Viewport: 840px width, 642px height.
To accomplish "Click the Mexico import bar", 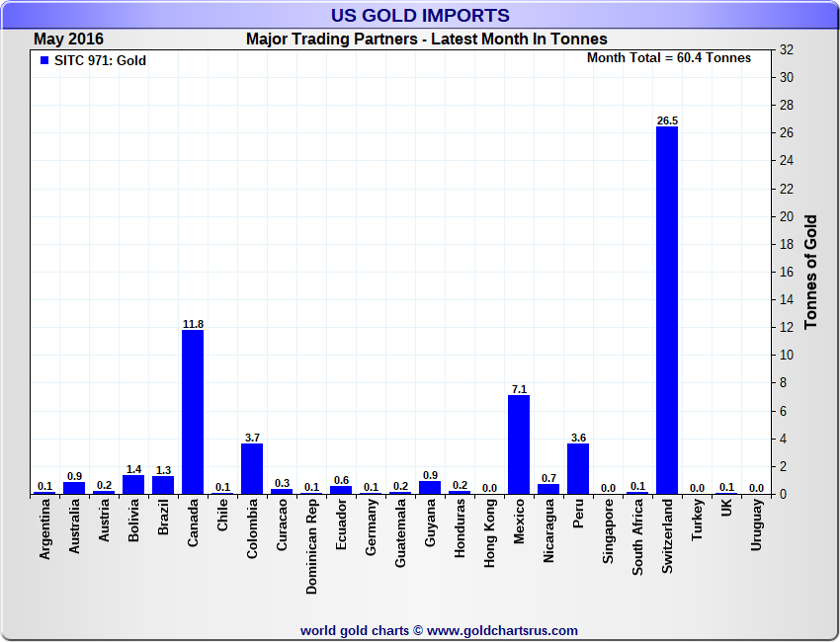I will (519, 444).
